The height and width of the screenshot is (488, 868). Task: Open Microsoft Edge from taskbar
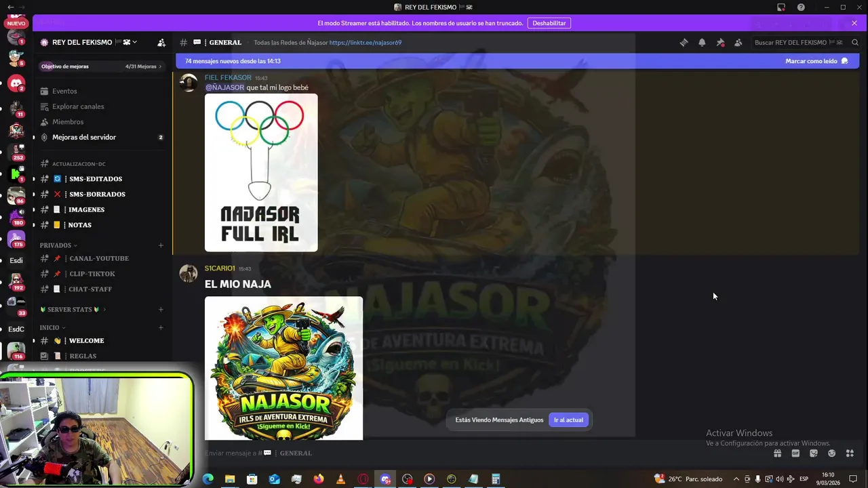click(x=208, y=479)
